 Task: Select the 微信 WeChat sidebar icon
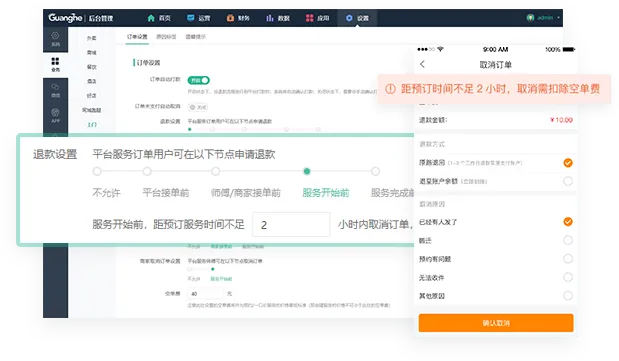click(55, 90)
